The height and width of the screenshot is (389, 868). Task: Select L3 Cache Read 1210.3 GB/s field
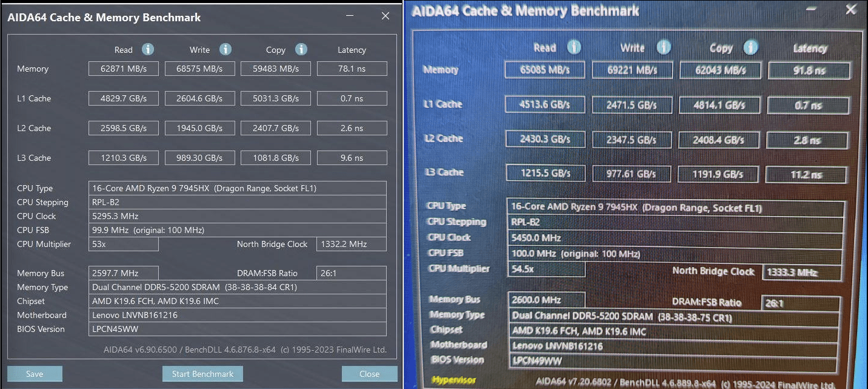123,158
